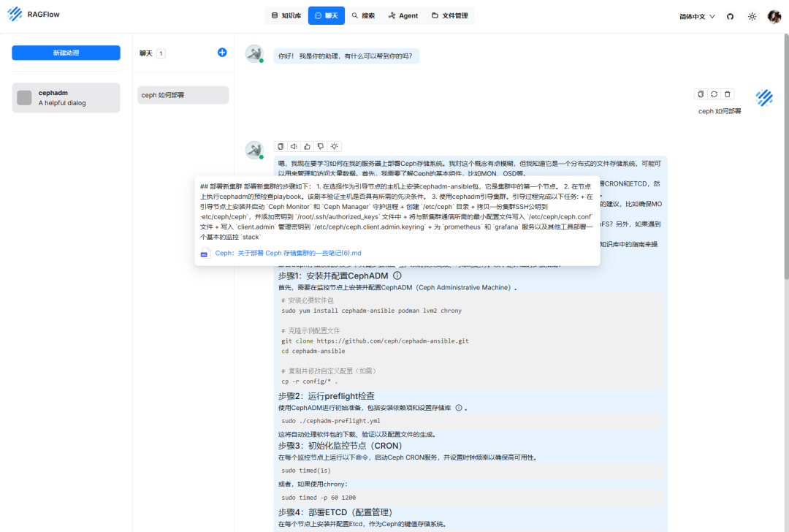Go to the Agent tab
Image resolution: width=789 pixels, height=532 pixels.
pyautogui.click(x=403, y=15)
